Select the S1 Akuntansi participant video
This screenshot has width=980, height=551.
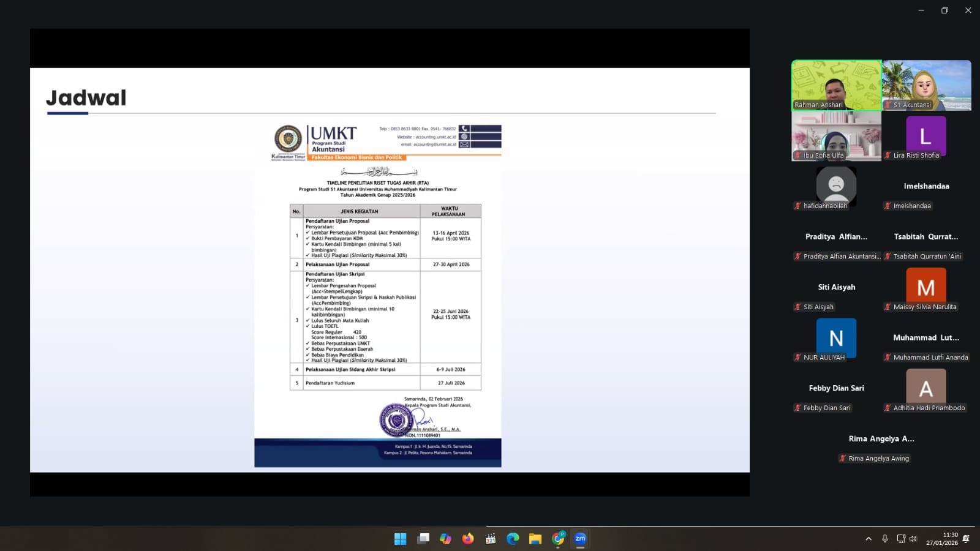(x=926, y=85)
